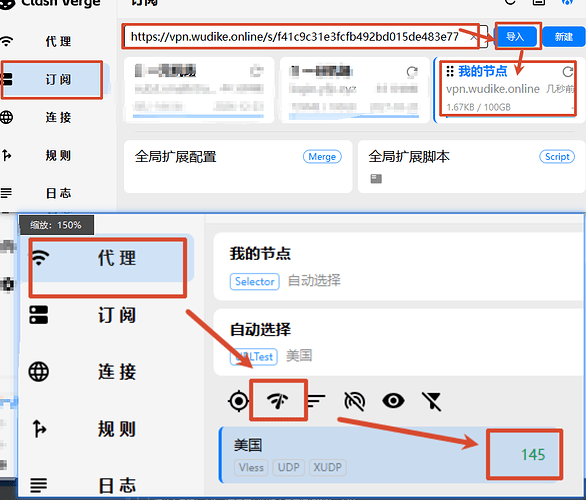This screenshot has width=586, height=500.
Task: Click vpn.wudike.online text on 我的节点 card
Action: (493, 89)
